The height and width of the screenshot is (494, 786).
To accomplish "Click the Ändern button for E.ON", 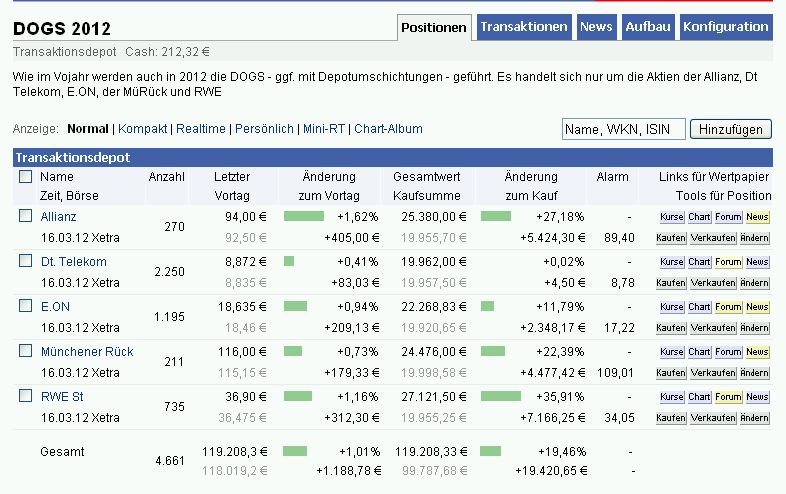I will 755,328.
